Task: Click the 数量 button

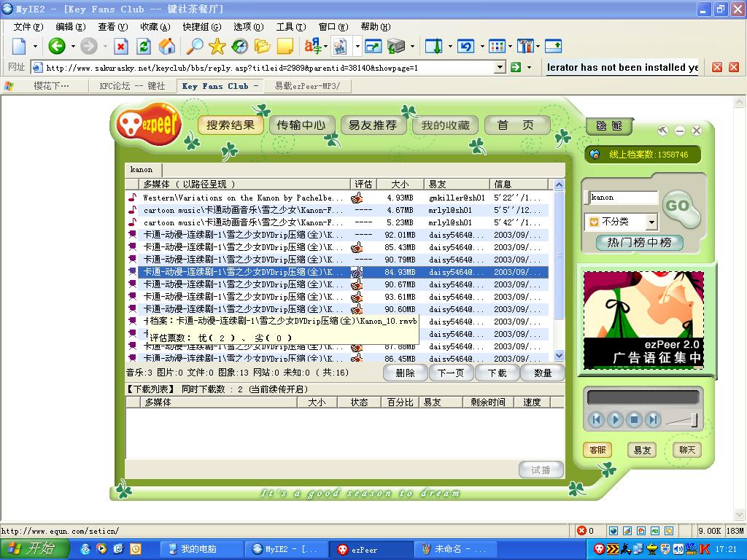Action: click(543, 373)
